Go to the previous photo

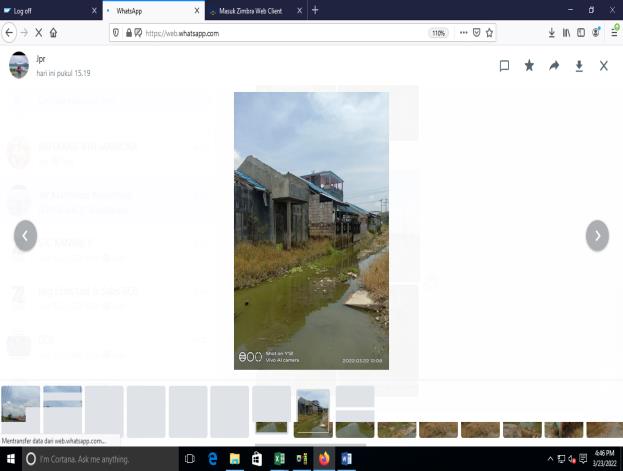tap(26, 236)
